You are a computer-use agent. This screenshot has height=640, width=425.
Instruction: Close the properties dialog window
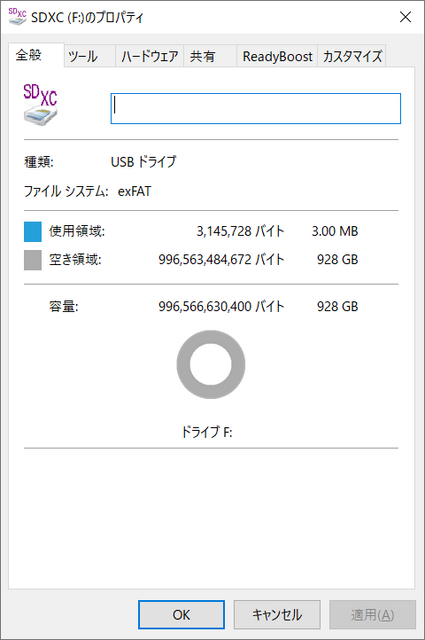tap(405, 17)
